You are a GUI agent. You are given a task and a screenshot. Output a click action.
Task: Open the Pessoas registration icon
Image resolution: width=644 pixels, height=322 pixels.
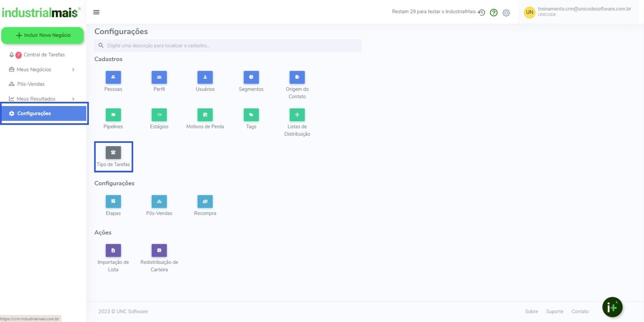click(113, 77)
